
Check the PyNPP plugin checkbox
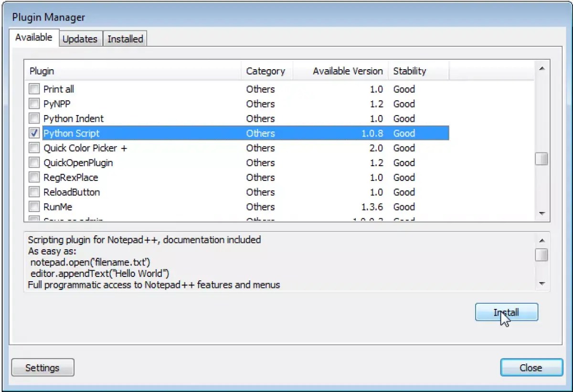click(x=34, y=104)
